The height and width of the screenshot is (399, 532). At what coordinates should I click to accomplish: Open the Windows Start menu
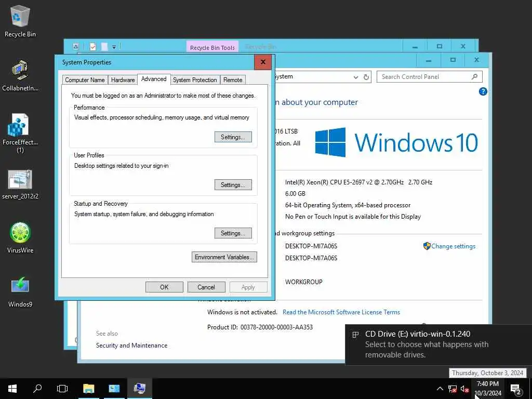click(x=12, y=389)
